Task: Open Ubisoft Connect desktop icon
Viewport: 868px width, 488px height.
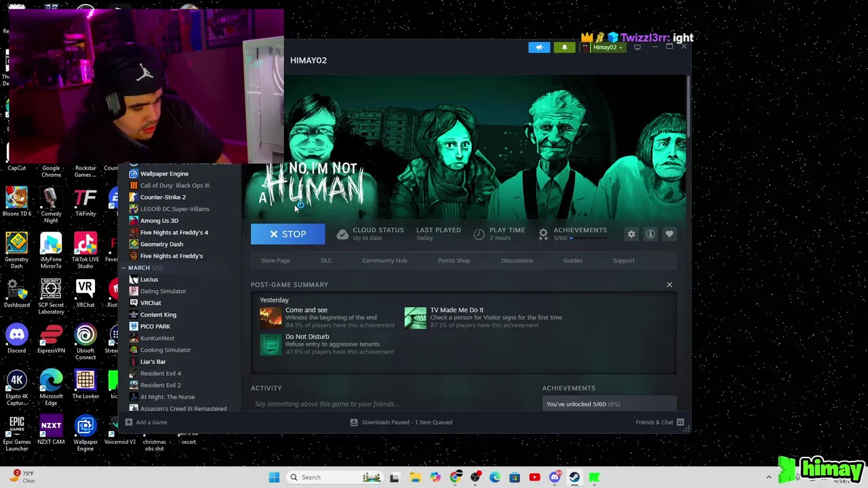Action: click(x=85, y=342)
